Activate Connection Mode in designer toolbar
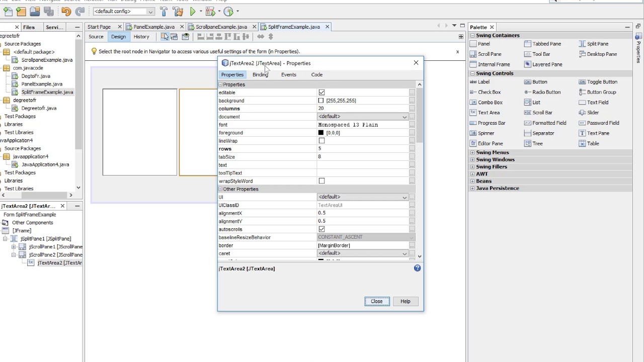 click(x=174, y=37)
